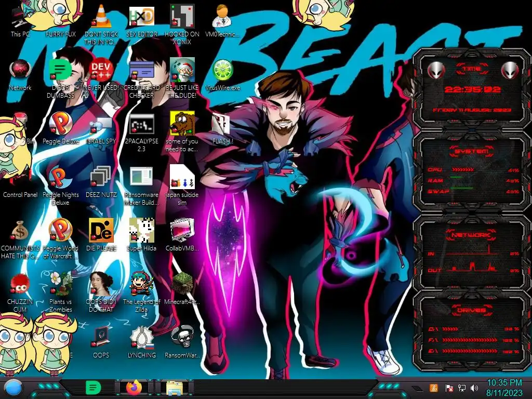Launch The Legend of Zilda shortcut

[x=141, y=292]
